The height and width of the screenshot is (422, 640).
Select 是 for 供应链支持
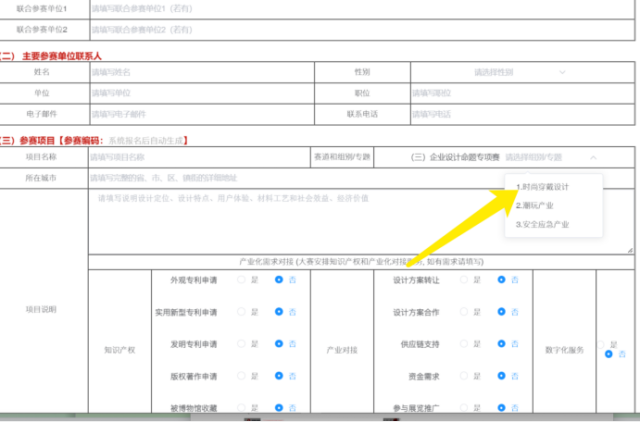[x=464, y=344]
